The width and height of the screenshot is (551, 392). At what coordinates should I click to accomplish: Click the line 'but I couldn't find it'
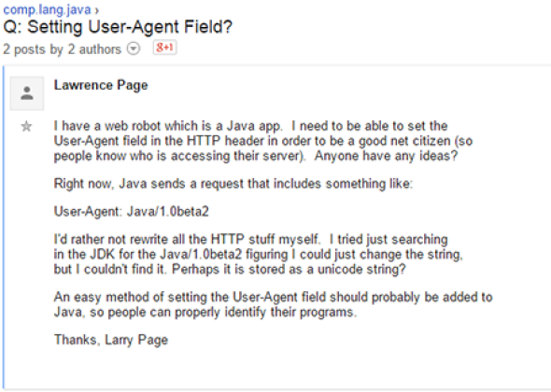pos(230,270)
